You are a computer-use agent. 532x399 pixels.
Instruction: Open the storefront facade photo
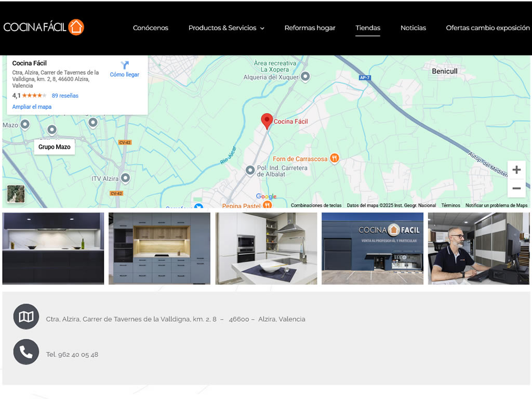[x=373, y=248]
